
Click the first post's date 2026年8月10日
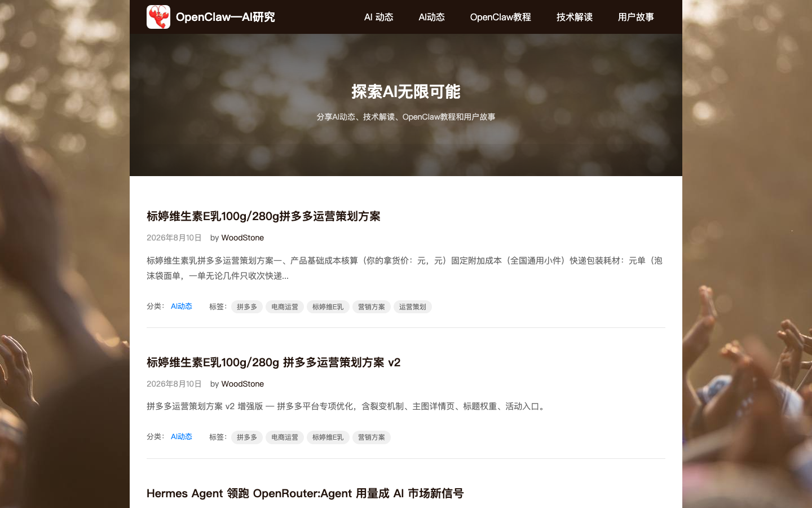click(174, 238)
